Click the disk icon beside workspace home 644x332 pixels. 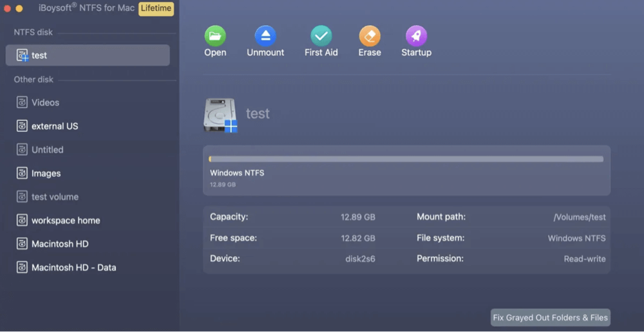coord(22,221)
